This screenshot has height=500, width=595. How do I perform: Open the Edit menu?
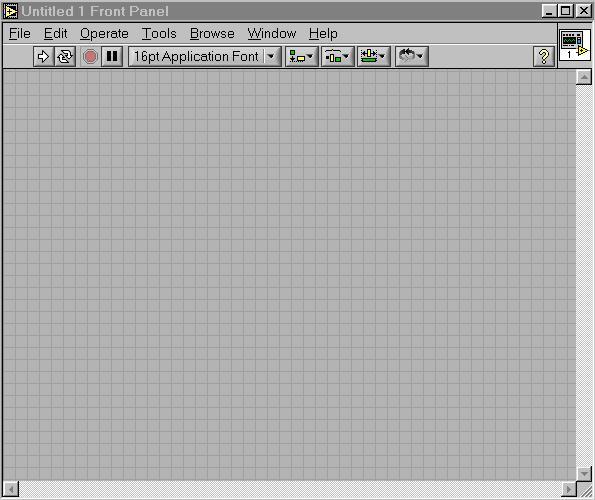(x=55, y=33)
